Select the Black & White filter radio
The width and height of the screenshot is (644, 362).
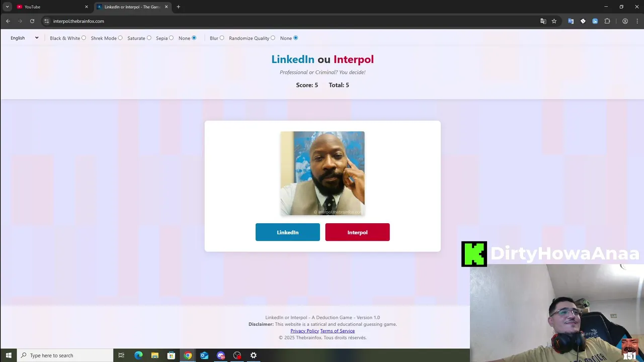pyautogui.click(x=84, y=38)
